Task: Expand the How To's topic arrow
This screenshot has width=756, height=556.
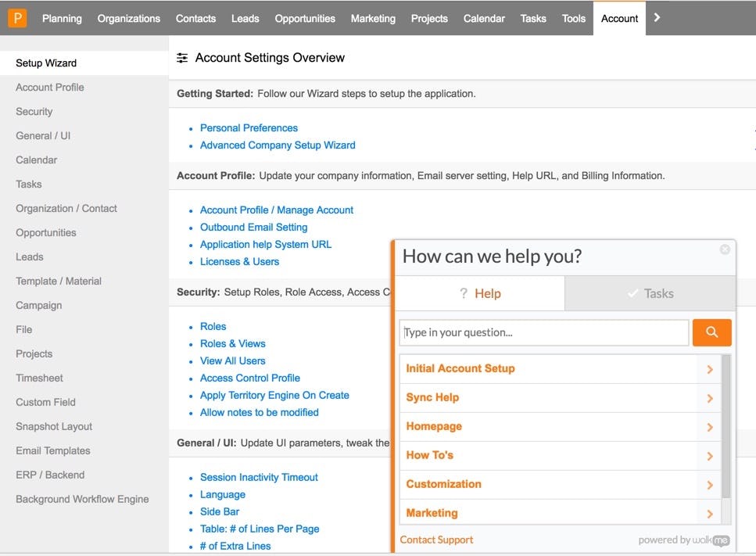Action: coord(710,456)
